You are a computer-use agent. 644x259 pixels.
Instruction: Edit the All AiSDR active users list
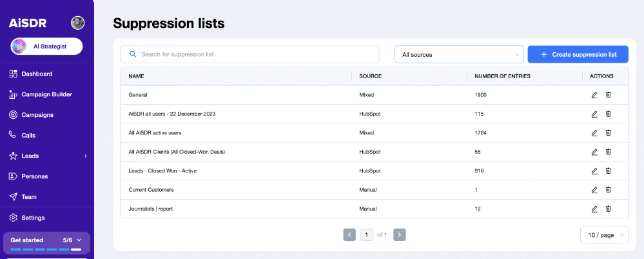pyautogui.click(x=594, y=133)
